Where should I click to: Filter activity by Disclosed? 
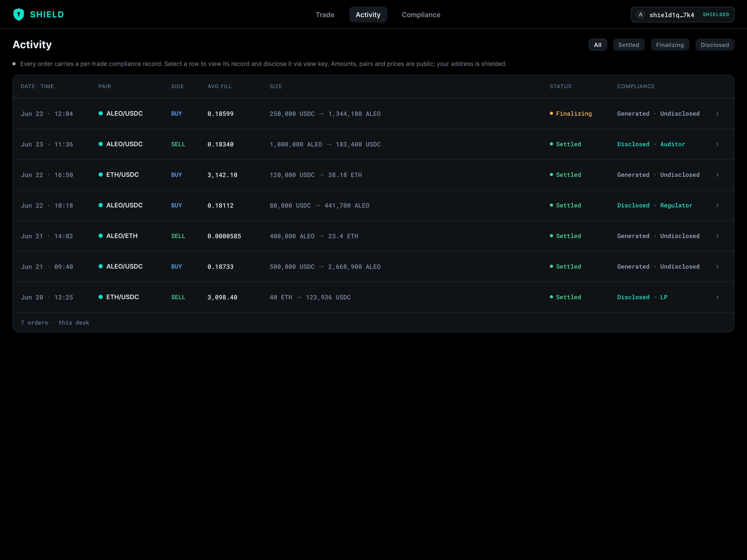point(715,45)
